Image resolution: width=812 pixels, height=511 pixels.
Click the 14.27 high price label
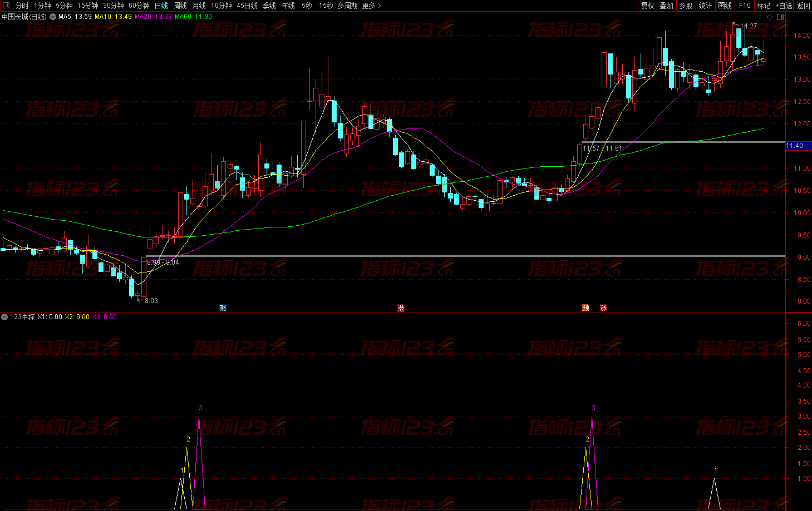tap(749, 26)
